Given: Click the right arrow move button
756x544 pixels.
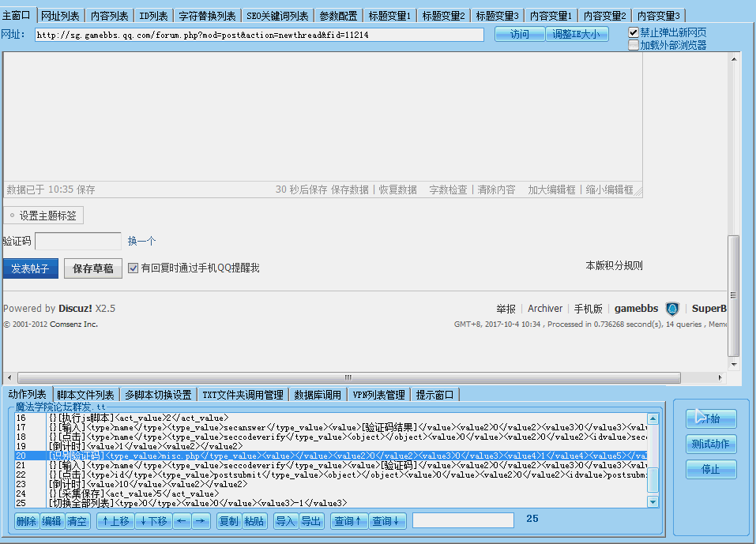Looking at the screenshot, I should [201, 521].
